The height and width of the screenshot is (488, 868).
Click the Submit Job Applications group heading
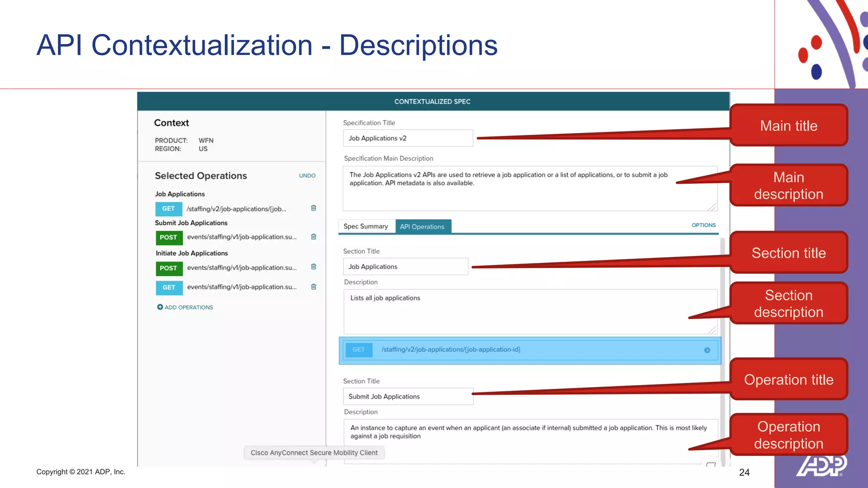click(191, 223)
